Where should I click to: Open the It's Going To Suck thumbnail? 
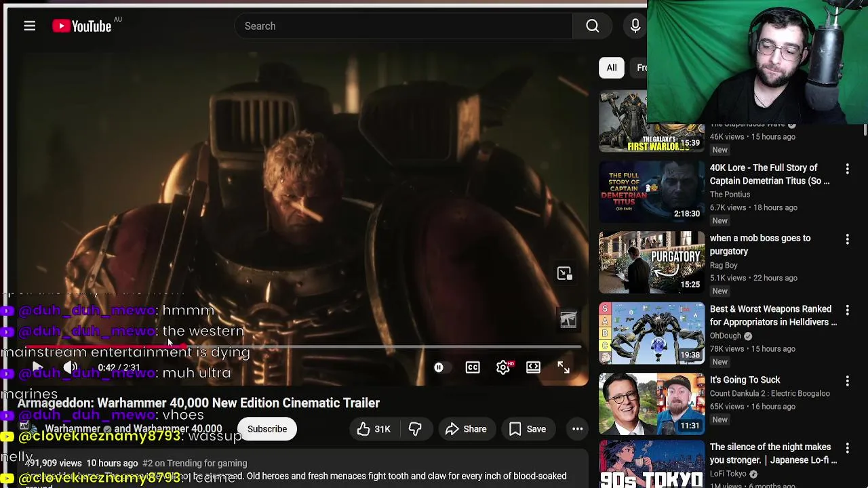pos(652,403)
